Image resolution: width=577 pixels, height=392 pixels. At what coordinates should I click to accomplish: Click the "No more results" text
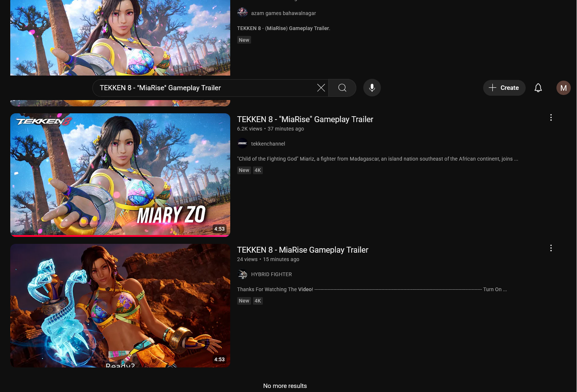pos(285,386)
